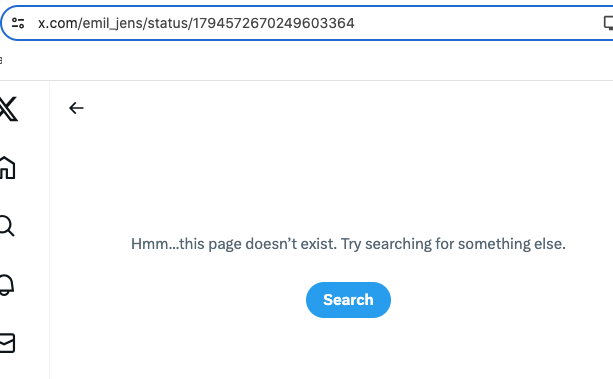Click the blue Search button

[x=348, y=300]
